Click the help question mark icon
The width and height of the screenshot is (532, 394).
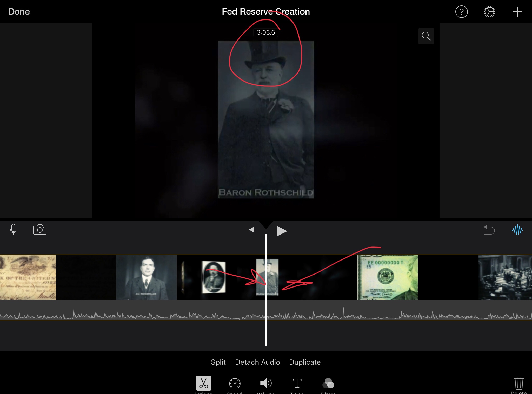pyautogui.click(x=461, y=12)
